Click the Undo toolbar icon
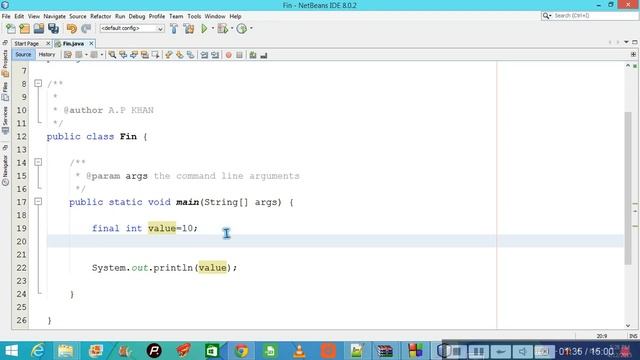Screen dimensions: 640x360 [x=72, y=29]
